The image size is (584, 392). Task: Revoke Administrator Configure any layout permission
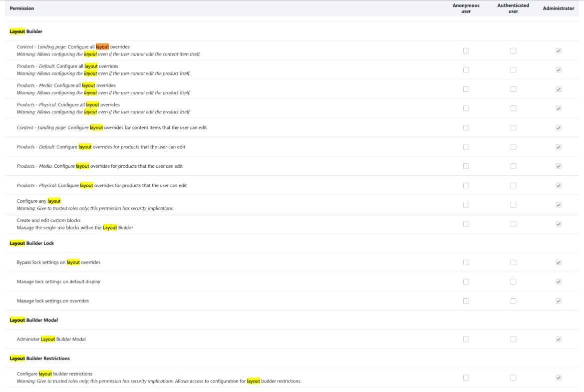pyautogui.click(x=559, y=205)
